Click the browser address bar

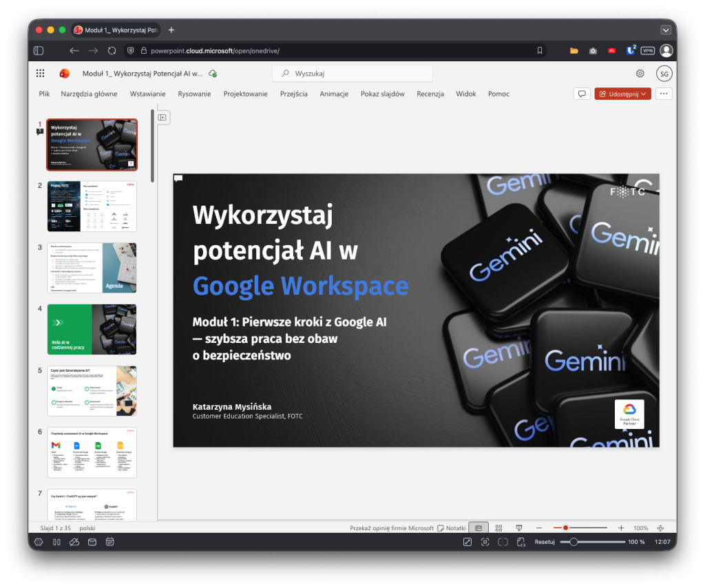click(335, 51)
